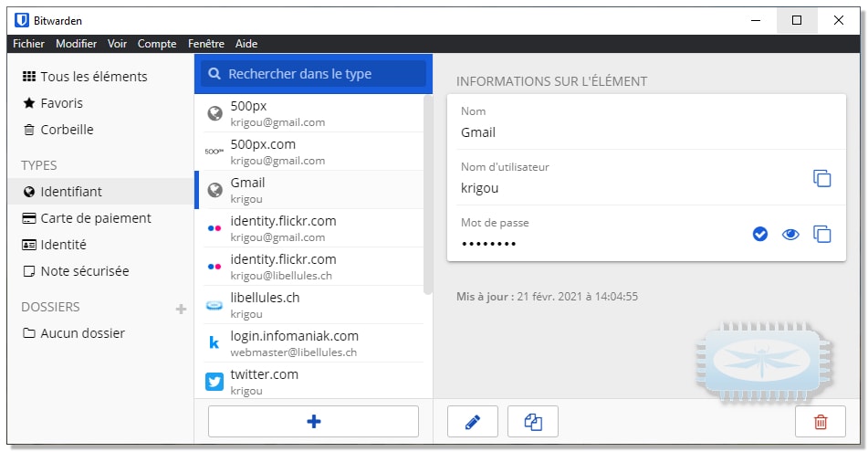This screenshot has width=868, height=452.
Task: Click the Mis à jour timestamp
Action: (x=547, y=297)
